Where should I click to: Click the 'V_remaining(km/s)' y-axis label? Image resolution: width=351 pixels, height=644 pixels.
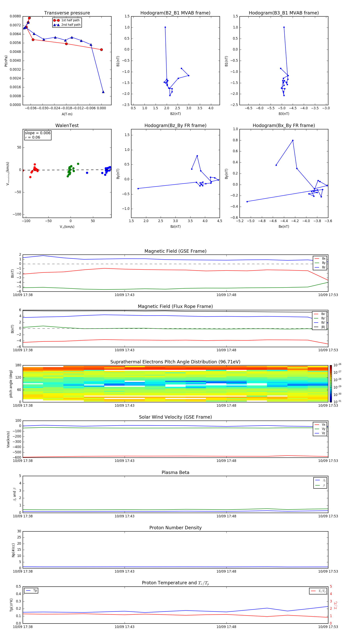[x=8, y=173]
